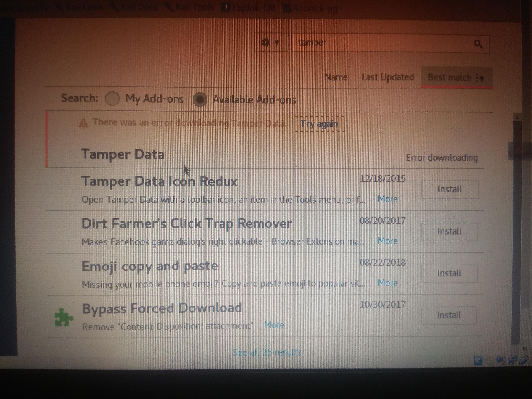
Task: Install Tamper Data Icon Redux
Action: point(449,190)
